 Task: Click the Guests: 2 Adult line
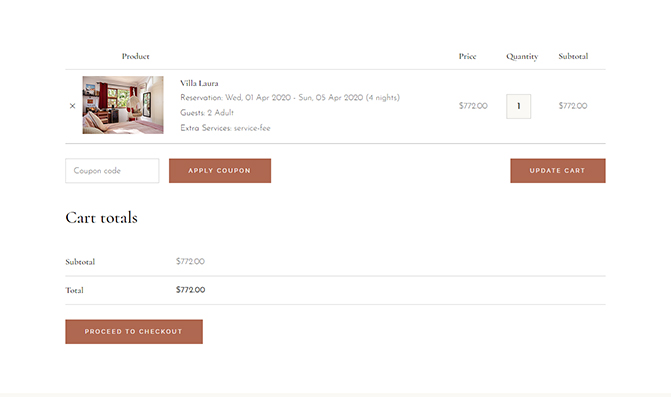[x=207, y=113]
